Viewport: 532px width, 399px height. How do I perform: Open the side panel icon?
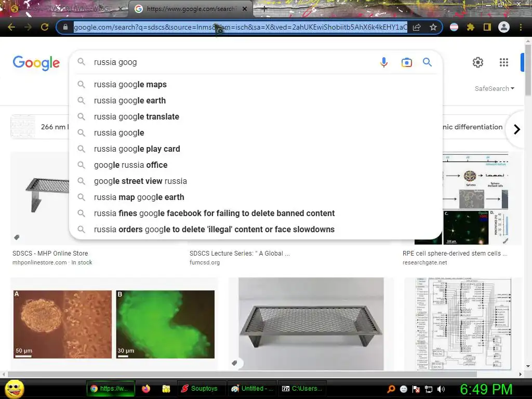click(x=487, y=27)
